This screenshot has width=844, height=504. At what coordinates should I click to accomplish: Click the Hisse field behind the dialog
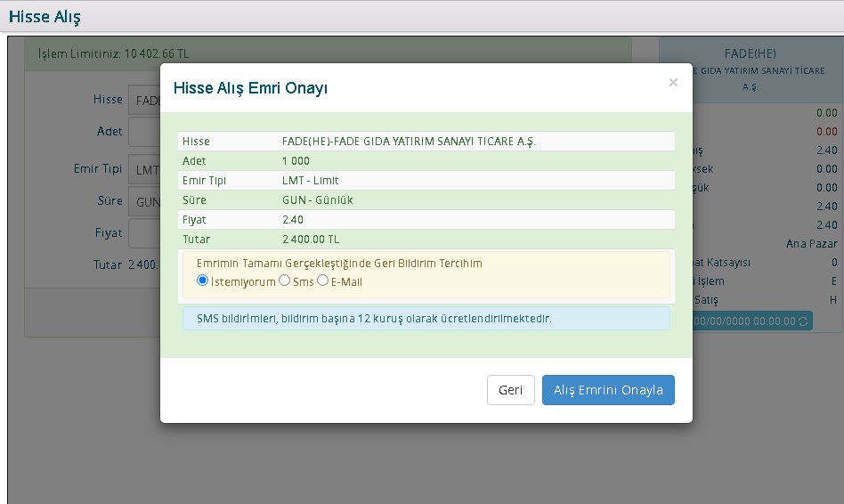pos(144,100)
